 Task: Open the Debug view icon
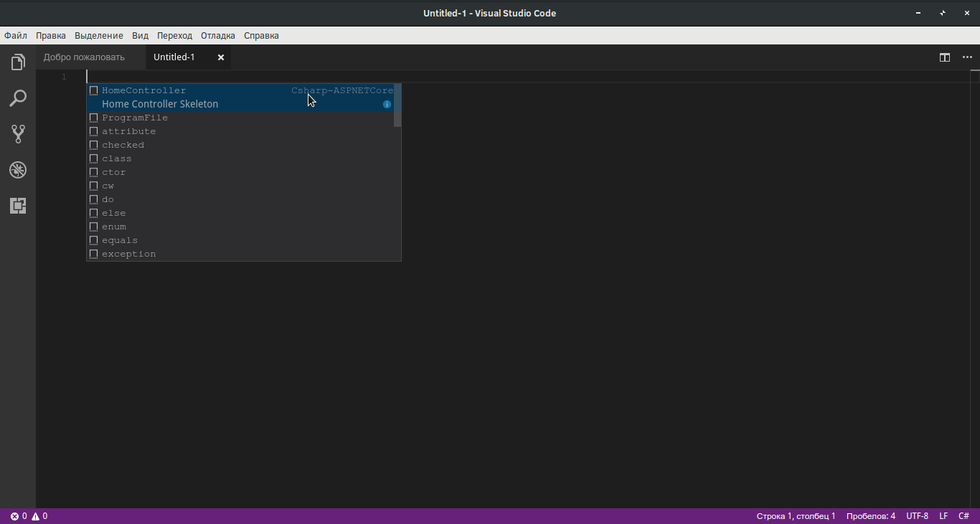(18, 170)
